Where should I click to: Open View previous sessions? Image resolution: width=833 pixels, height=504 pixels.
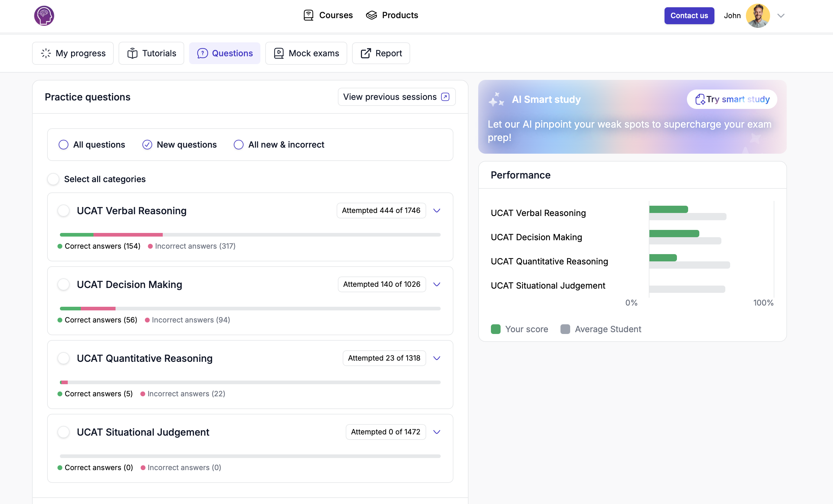pyautogui.click(x=396, y=97)
